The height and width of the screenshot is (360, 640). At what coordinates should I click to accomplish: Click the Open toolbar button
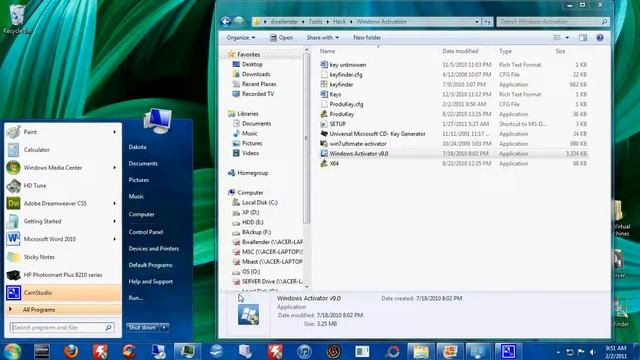[281, 38]
